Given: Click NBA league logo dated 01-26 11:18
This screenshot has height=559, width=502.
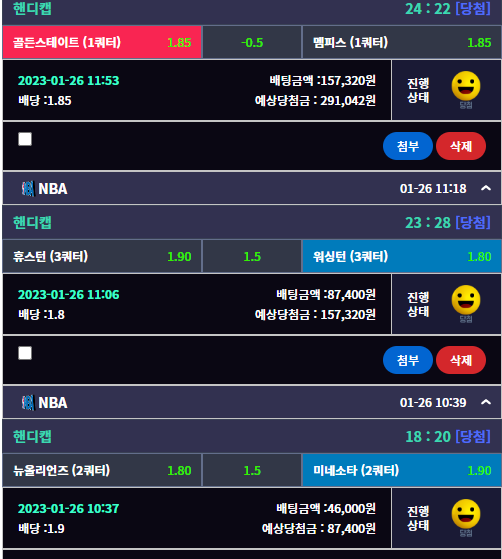Looking at the screenshot, I should 28,189.
